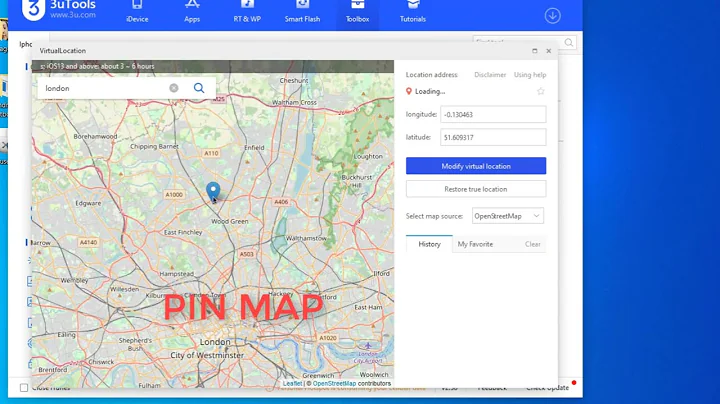Image resolution: width=720 pixels, height=404 pixels.
Task: Click the London City Airport icon
Action: tap(367, 345)
